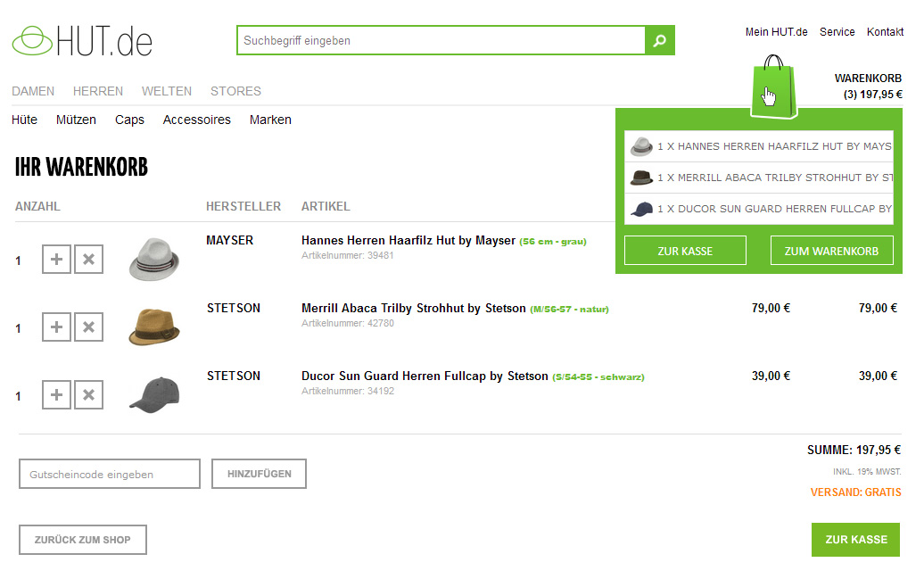
Task: Click the straw Stetson Trilby thumbnail
Action: click(153, 327)
